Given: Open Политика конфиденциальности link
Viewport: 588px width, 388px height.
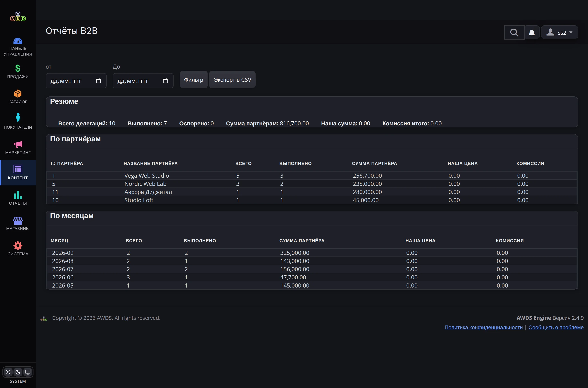Looking at the screenshot, I should click(483, 327).
